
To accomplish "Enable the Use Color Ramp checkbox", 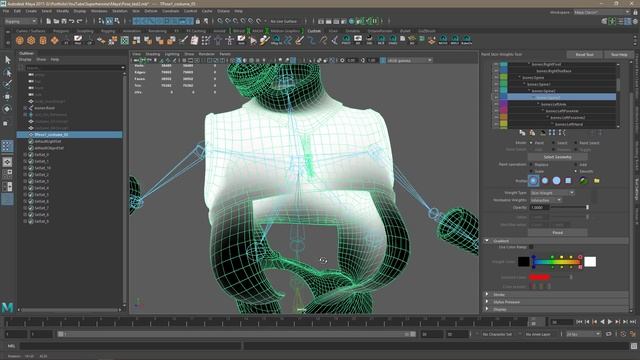I will 531,247.
